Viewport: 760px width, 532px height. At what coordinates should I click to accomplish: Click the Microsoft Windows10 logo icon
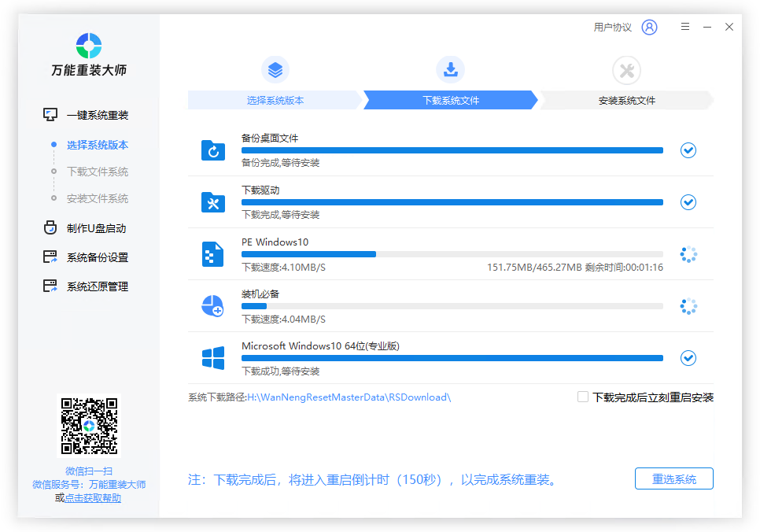213,358
